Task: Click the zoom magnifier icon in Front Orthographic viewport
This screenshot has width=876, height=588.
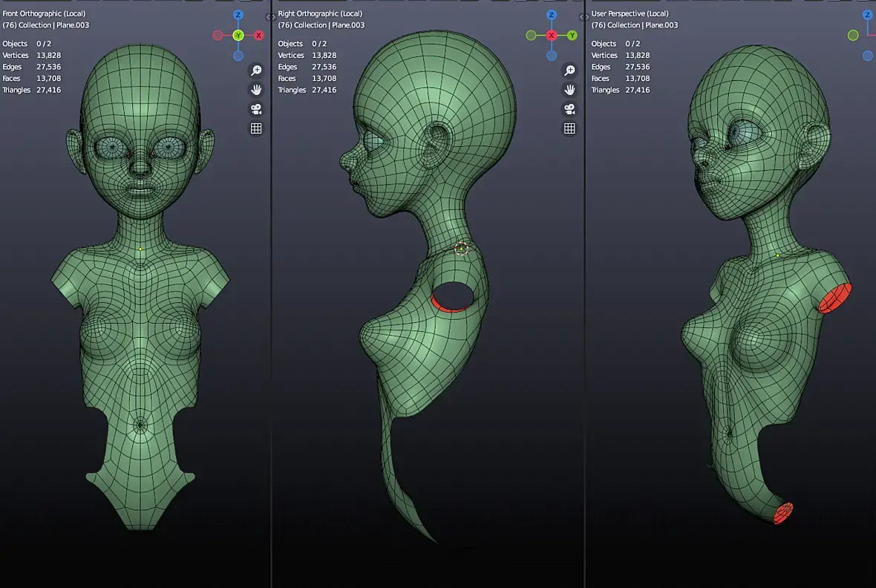Action: (x=256, y=71)
